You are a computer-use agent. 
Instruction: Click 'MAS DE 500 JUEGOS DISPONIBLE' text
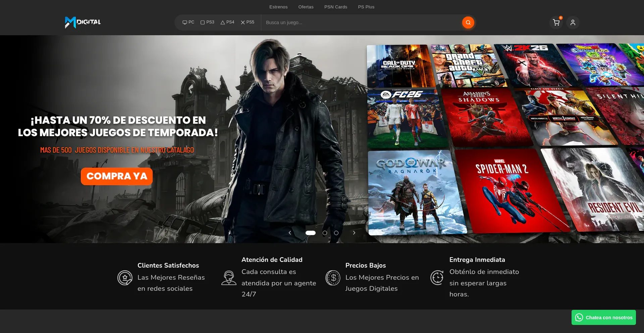tap(117, 150)
